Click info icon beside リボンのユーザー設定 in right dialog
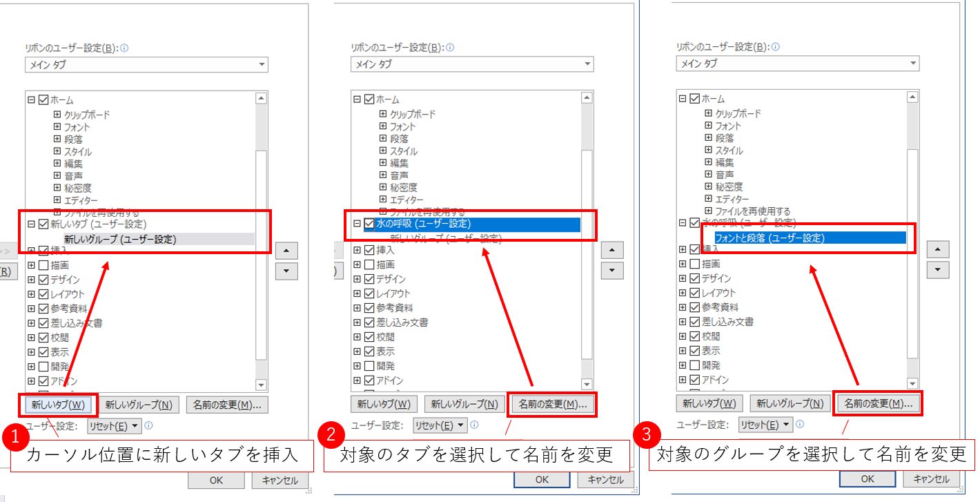 click(x=776, y=48)
